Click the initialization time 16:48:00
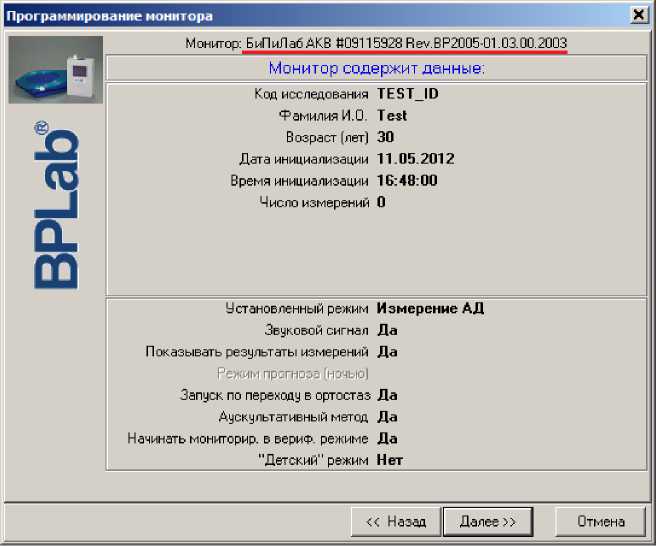Viewport: 656px width, 546px height. [408, 180]
